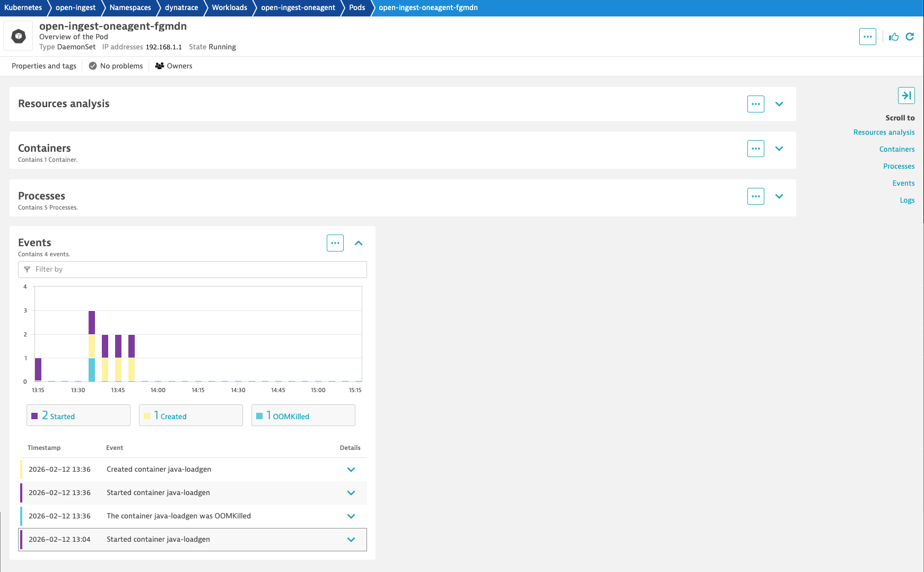Open Containers section more-options menu
Image resolution: width=924 pixels, height=572 pixels.
tap(755, 149)
